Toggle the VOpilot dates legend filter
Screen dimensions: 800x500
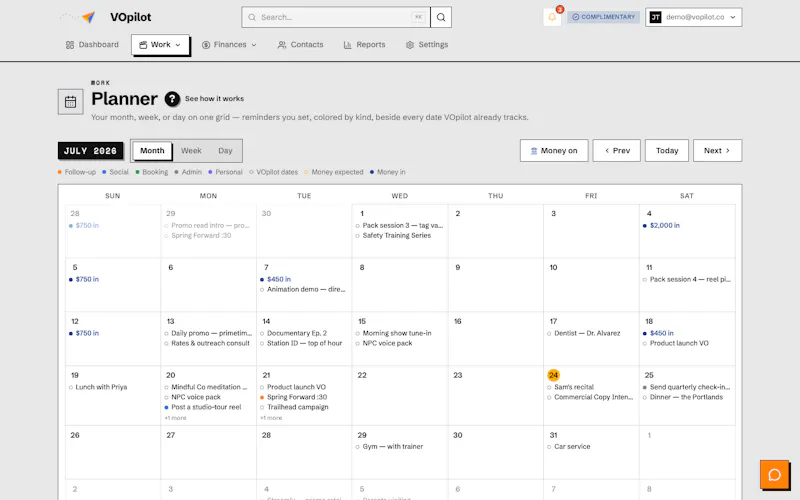click(x=273, y=172)
